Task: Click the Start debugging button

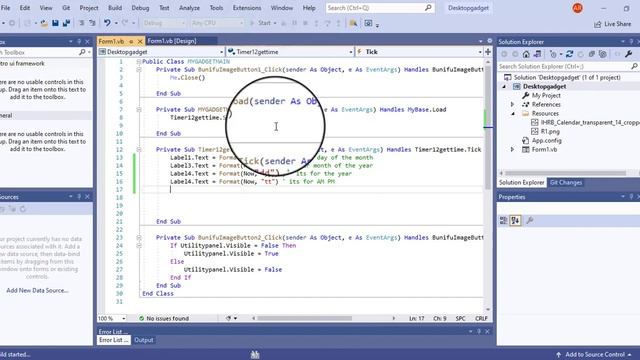Action: (x=260, y=23)
